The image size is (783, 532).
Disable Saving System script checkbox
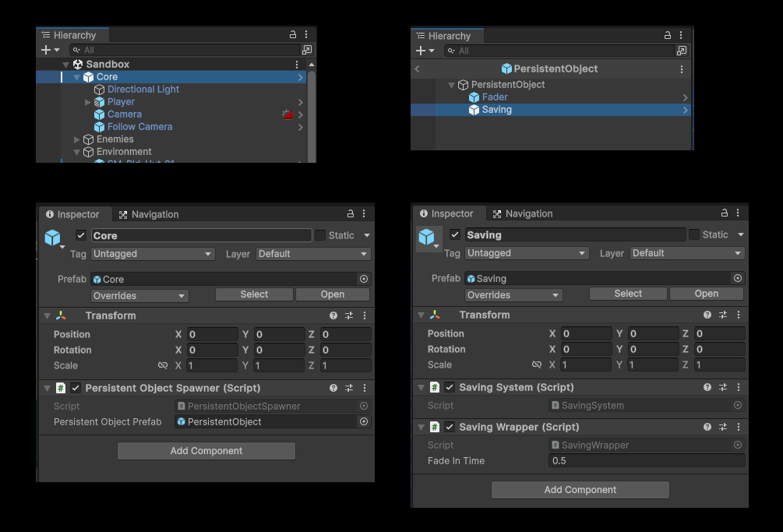click(x=450, y=387)
